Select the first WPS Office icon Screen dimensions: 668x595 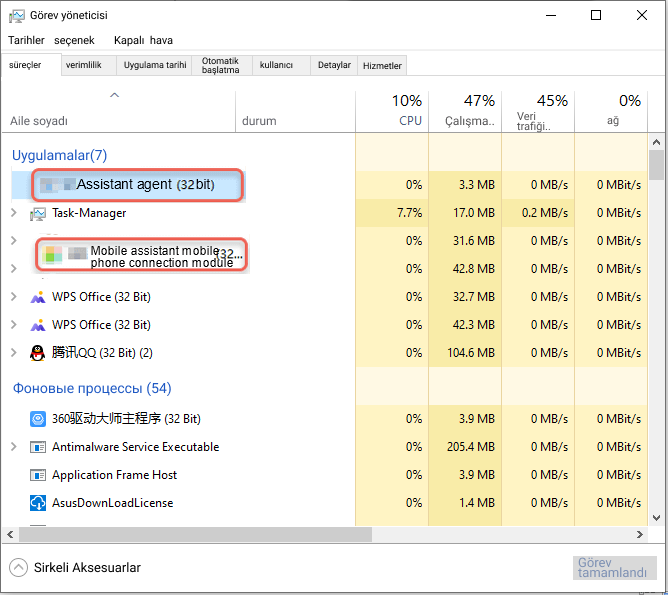(x=37, y=297)
